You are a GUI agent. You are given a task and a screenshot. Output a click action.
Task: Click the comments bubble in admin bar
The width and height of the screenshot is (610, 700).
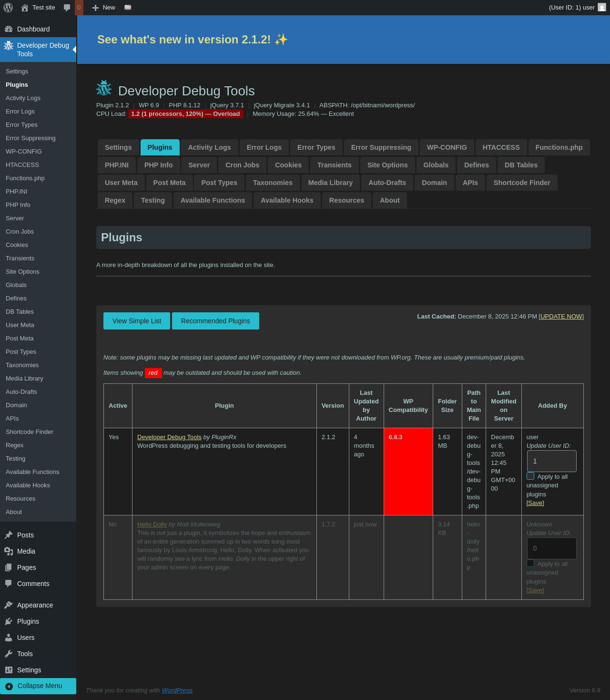click(67, 8)
